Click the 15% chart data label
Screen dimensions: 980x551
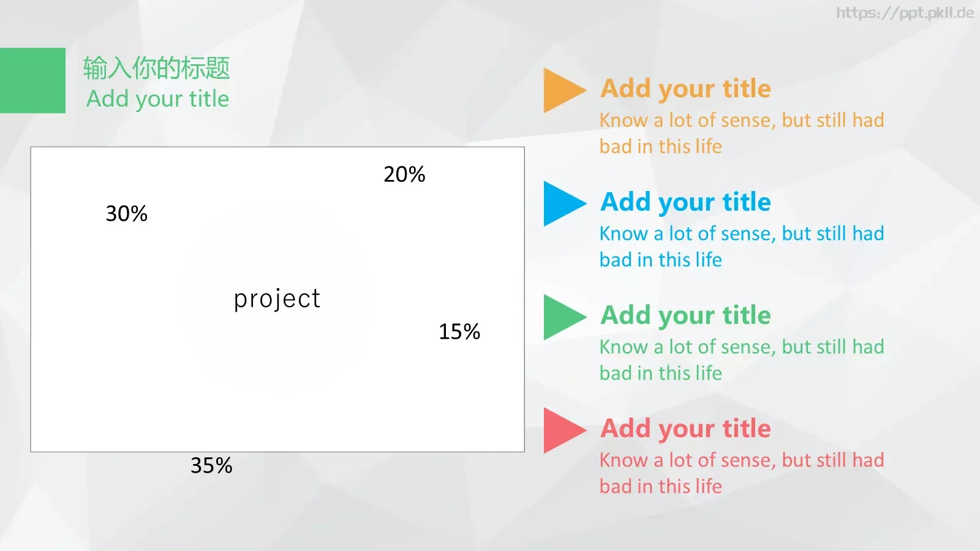click(459, 332)
